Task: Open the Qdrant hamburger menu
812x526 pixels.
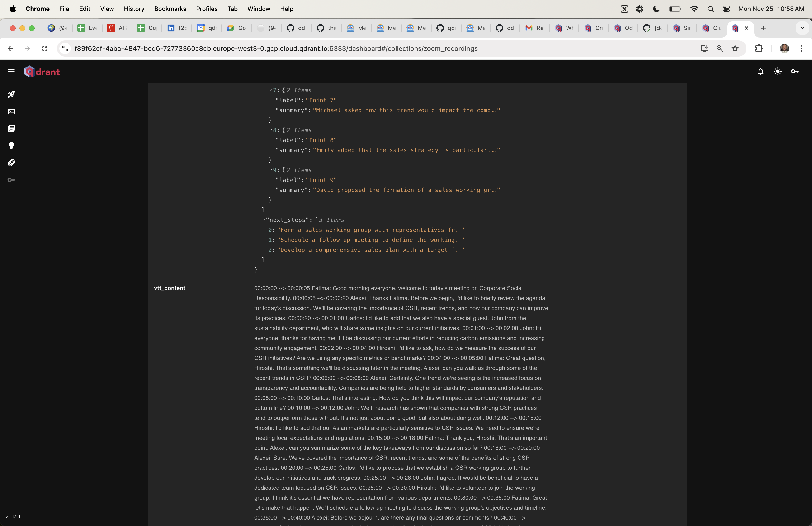Action: [11, 71]
